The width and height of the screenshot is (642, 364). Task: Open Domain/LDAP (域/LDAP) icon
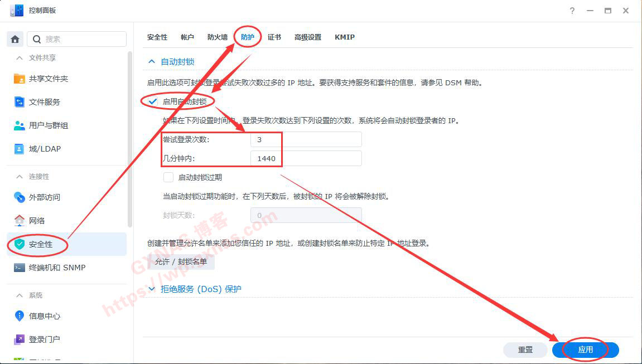pos(20,149)
